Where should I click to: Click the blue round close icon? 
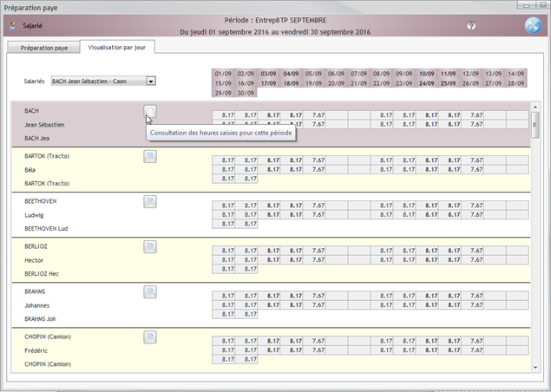[533, 26]
